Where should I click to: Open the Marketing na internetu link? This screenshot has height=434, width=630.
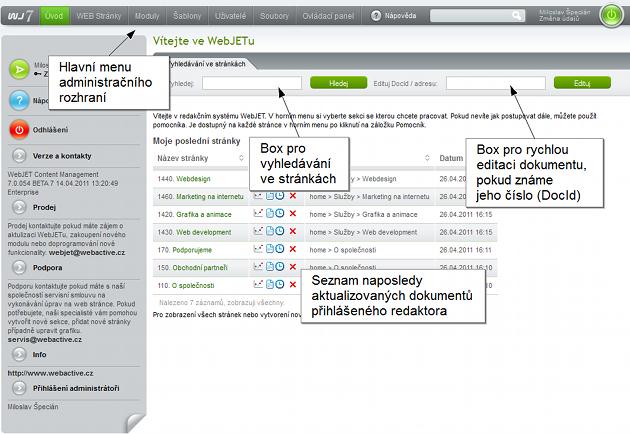(x=210, y=197)
